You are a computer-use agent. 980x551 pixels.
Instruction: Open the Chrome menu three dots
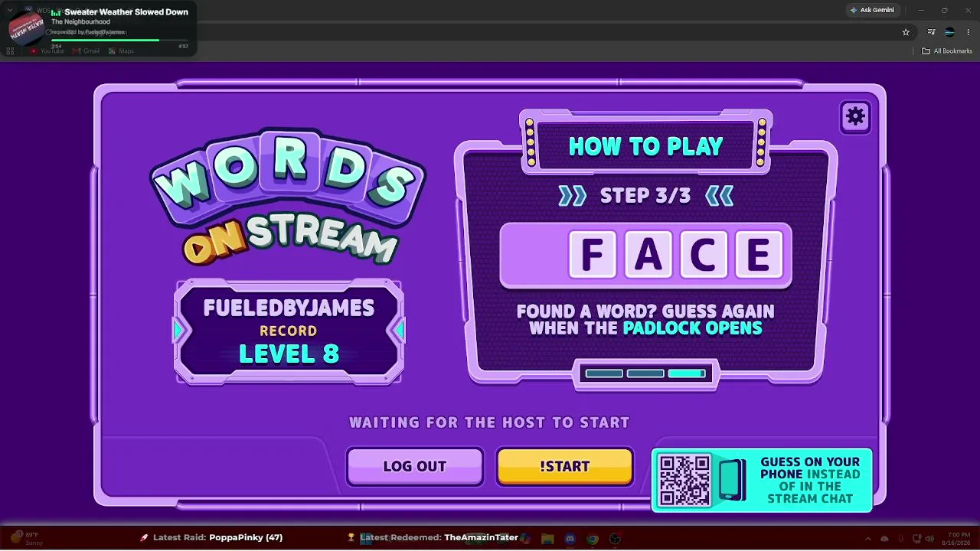(x=967, y=32)
